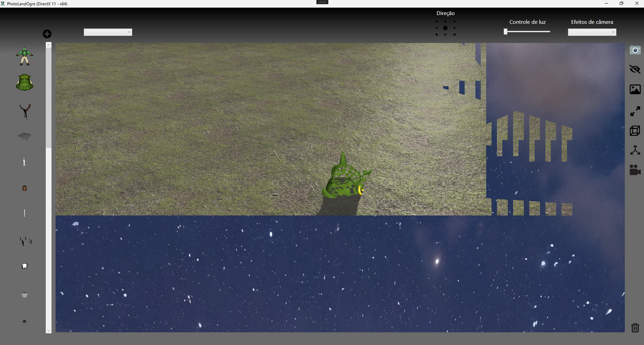
Task: Open the picture/background image icon
Action: pos(635,90)
